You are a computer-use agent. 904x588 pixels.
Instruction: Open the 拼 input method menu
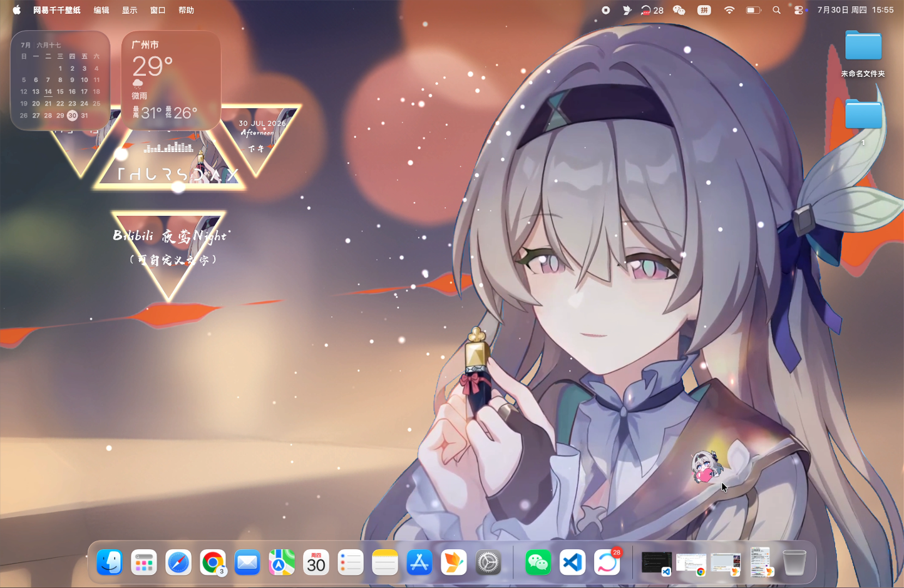pos(704,10)
